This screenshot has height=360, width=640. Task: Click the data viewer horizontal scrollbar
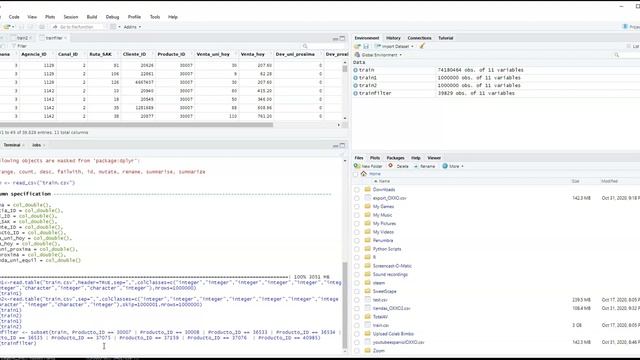(136, 125)
